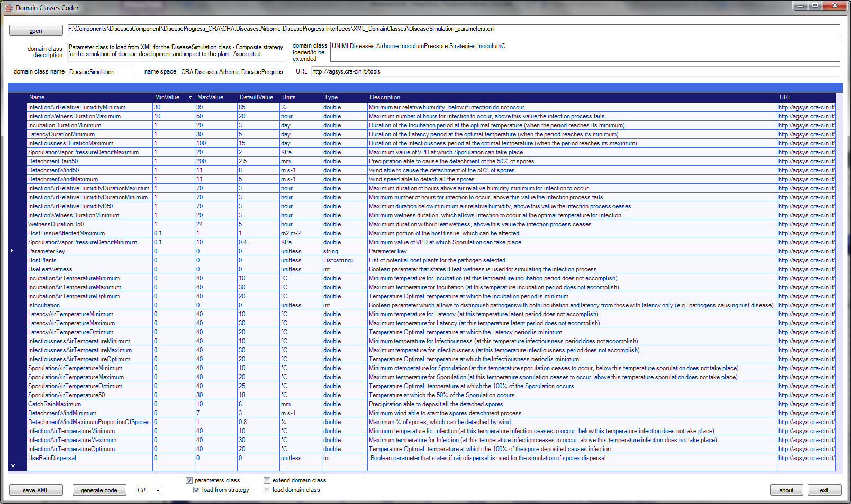This screenshot has height=504, width=851.
Task: Click the LatencyDurationMinimum name cell
Action: pyautogui.click(x=89, y=134)
